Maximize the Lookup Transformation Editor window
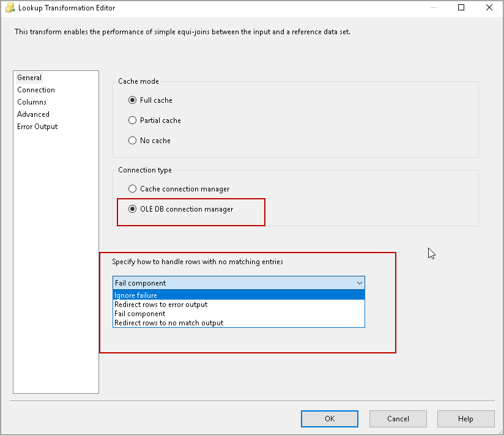504x436 pixels. pyautogui.click(x=462, y=8)
